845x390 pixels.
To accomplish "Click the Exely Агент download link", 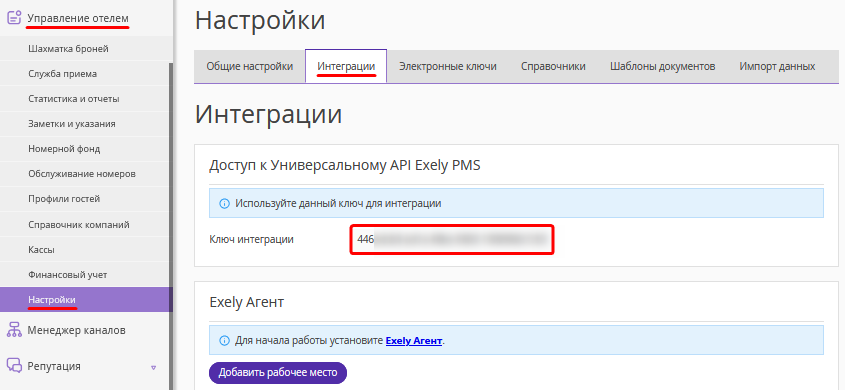I will tap(414, 340).
